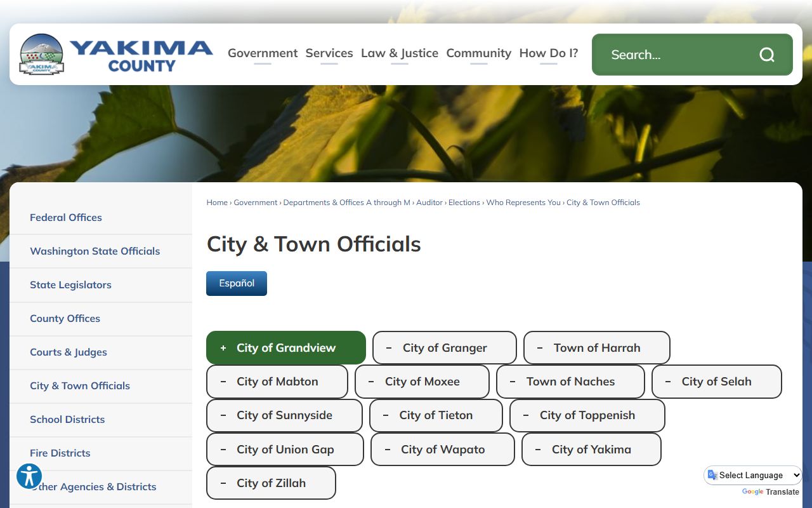Expand the City of Moxee section
The width and height of the screenshot is (812, 508).
click(x=422, y=382)
